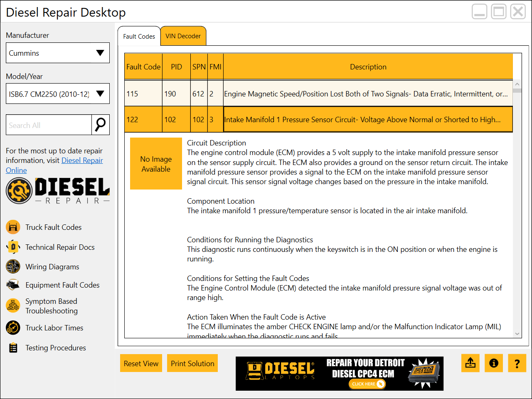Image resolution: width=532 pixels, height=399 pixels.
Task: Click the Diesel Repair logo
Action: coord(57,191)
